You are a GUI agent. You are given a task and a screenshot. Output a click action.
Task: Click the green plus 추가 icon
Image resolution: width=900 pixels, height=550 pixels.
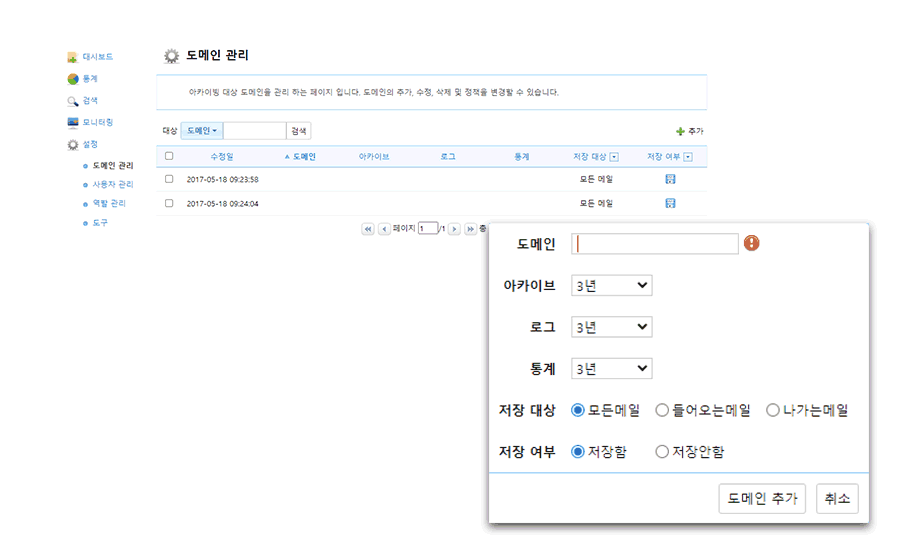coord(681,131)
